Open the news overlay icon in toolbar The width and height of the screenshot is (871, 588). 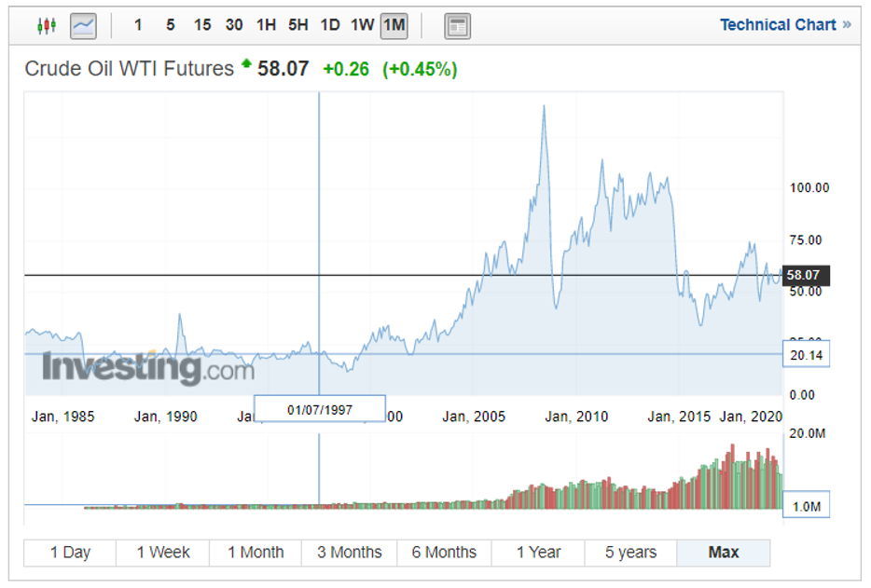tap(456, 26)
